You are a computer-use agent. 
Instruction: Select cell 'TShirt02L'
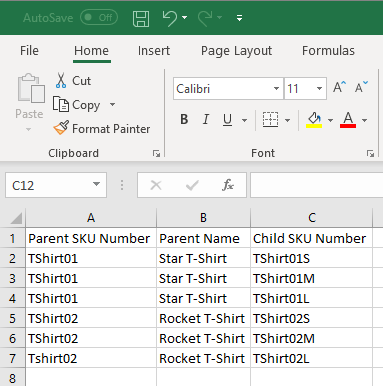point(311,358)
